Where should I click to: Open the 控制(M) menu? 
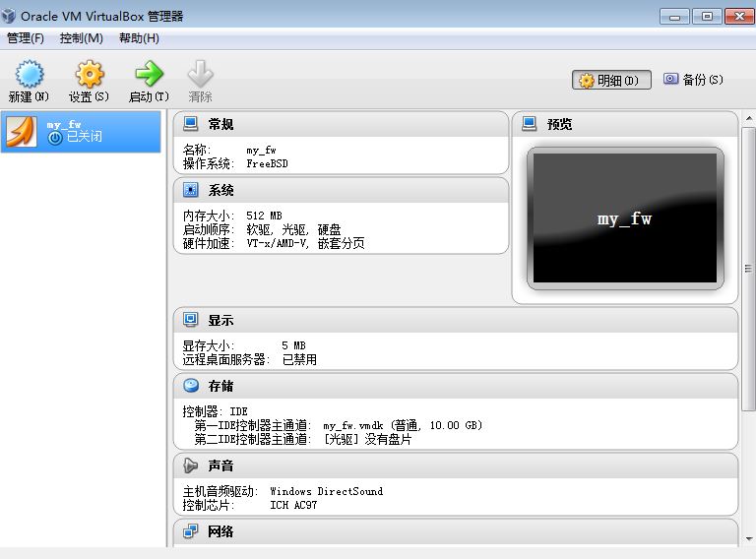[x=81, y=38]
